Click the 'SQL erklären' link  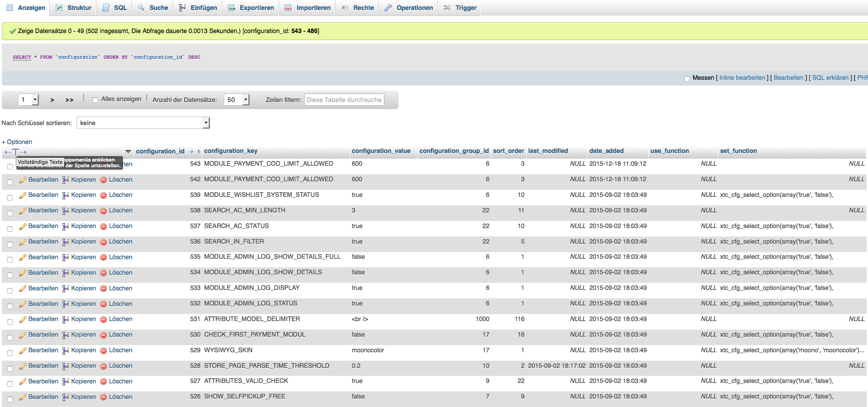[x=830, y=78]
